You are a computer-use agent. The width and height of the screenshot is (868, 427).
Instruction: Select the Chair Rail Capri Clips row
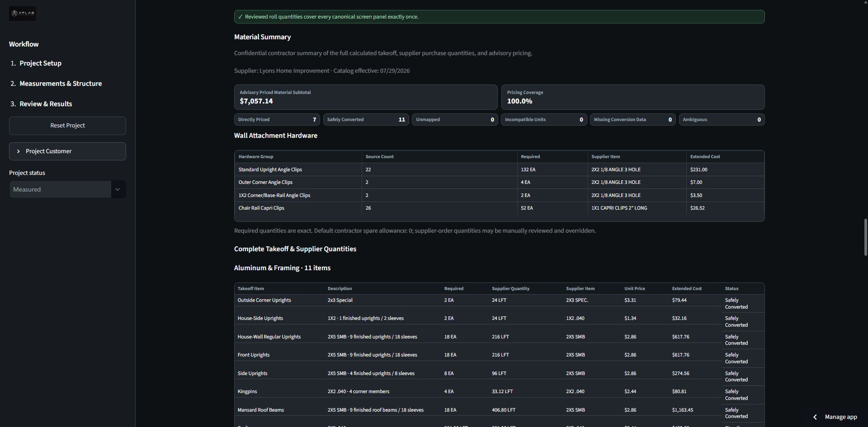(499, 208)
